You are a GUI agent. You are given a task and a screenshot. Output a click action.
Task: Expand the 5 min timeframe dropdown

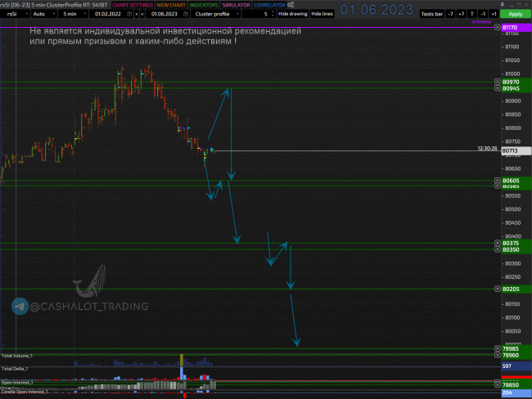coord(74,14)
